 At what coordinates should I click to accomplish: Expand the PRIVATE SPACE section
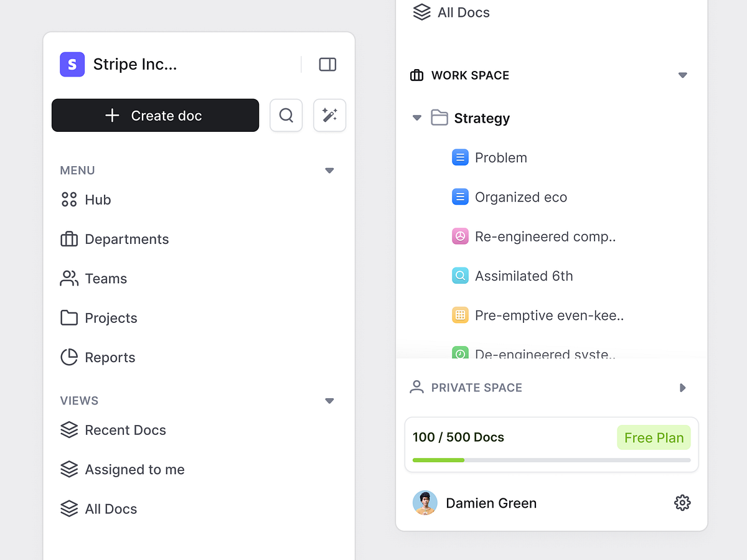pyautogui.click(x=682, y=388)
